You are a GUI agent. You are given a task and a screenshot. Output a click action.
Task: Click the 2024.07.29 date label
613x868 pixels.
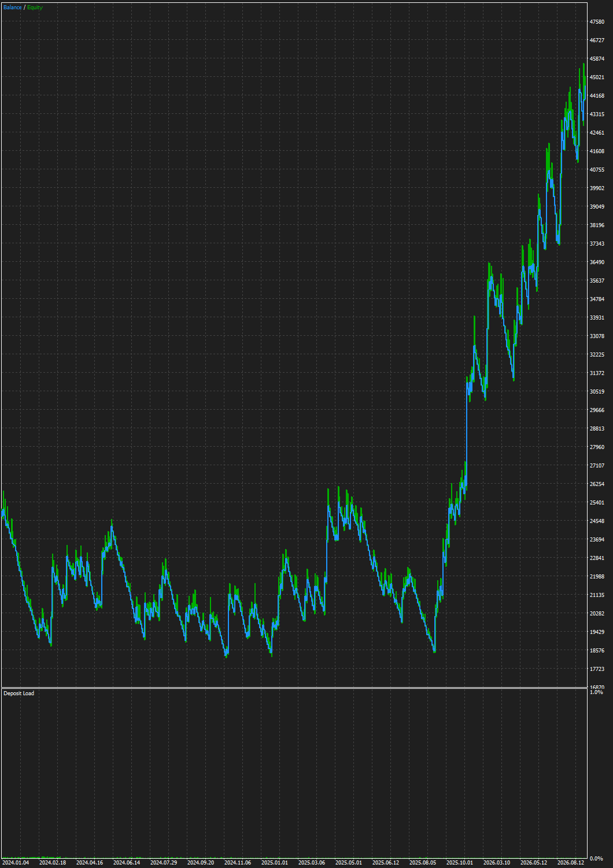pos(164,863)
